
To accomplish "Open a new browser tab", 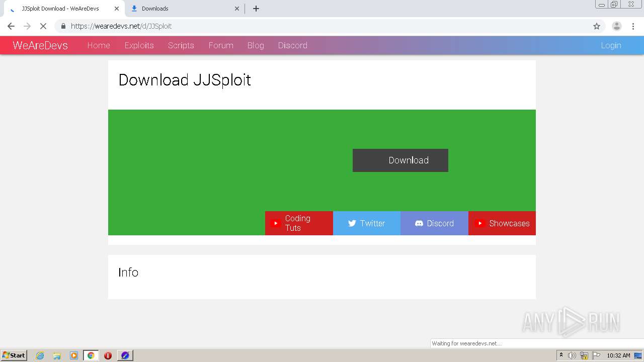I will [256, 9].
